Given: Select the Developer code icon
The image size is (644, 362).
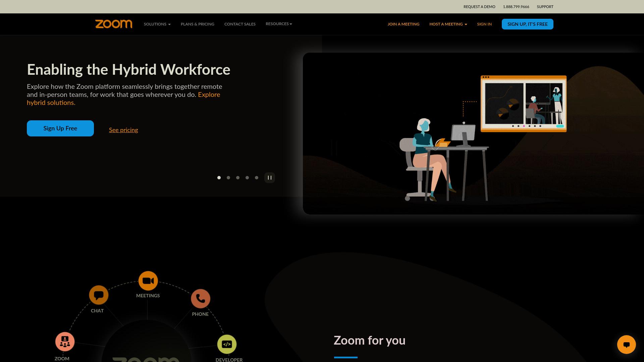Looking at the screenshot, I should pyautogui.click(x=227, y=344).
